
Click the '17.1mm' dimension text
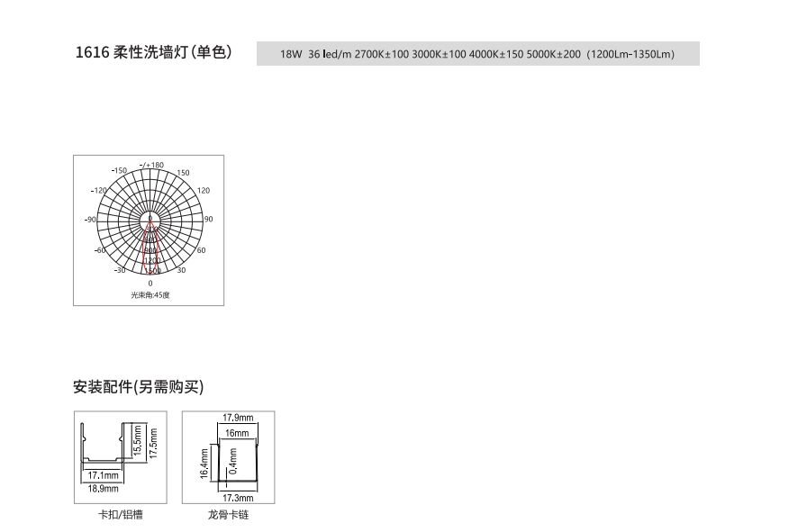(104, 475)
